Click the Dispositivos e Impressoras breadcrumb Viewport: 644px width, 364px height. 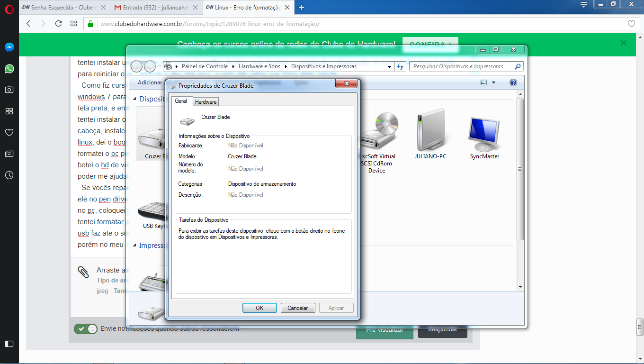[x=324, y=66]
